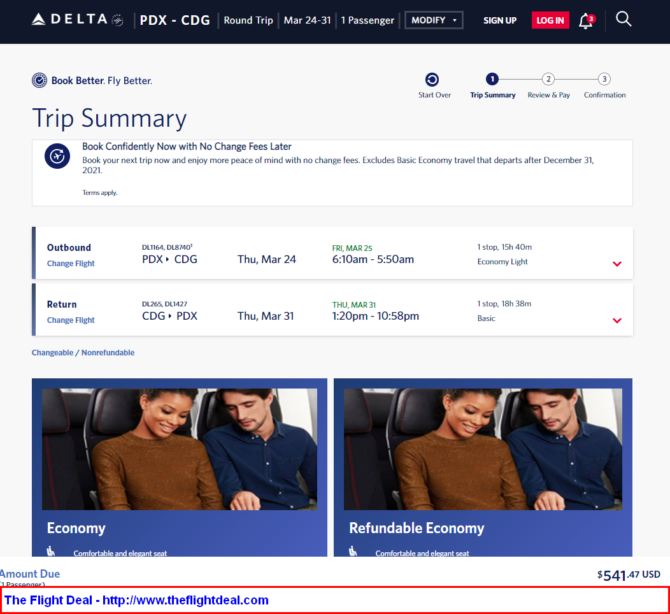
Task: Click the Basic fare label on Return
Action: pyautogui.click(x=486, y=318)
